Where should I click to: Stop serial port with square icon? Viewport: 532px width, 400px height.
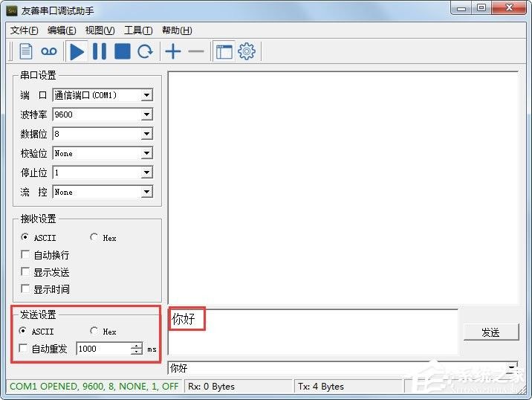point(123,51)
